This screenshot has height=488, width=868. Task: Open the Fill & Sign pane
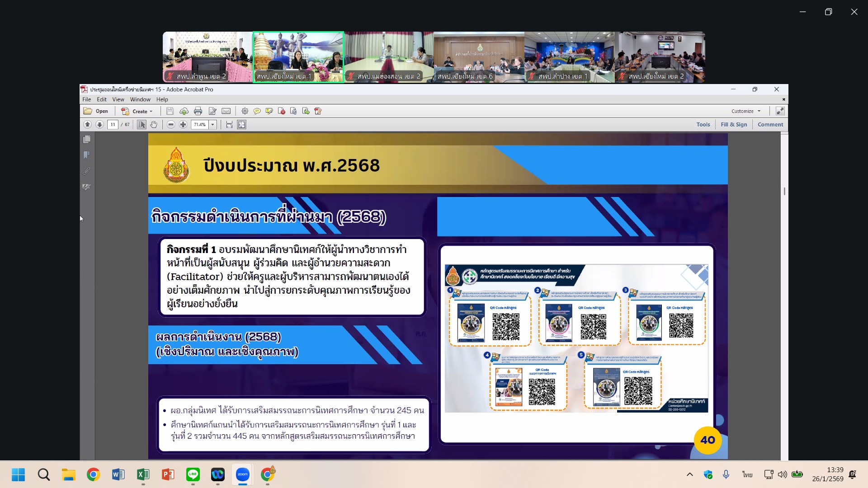pos(733,125)
